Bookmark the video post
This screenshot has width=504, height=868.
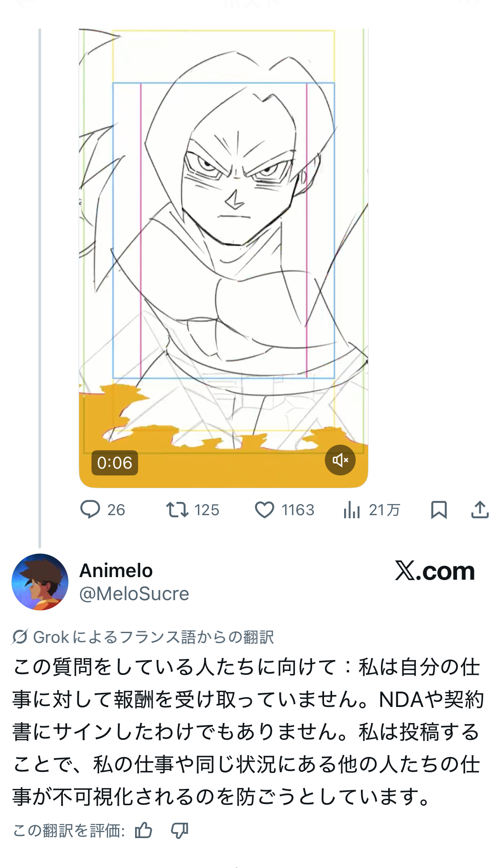click(439, 510)
